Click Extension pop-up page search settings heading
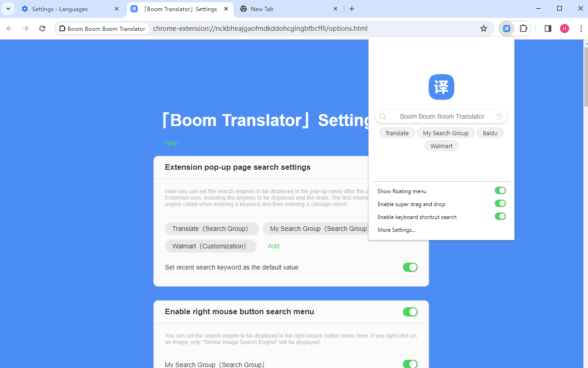This screenshot has width=588, height=368. pyautogui.click(x=237, y=167)
